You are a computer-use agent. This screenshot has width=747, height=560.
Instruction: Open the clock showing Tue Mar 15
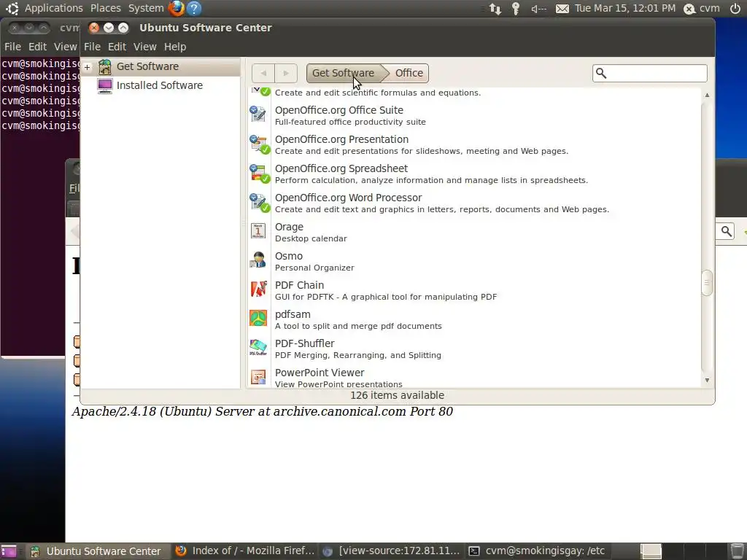click(x=625, y=8)
